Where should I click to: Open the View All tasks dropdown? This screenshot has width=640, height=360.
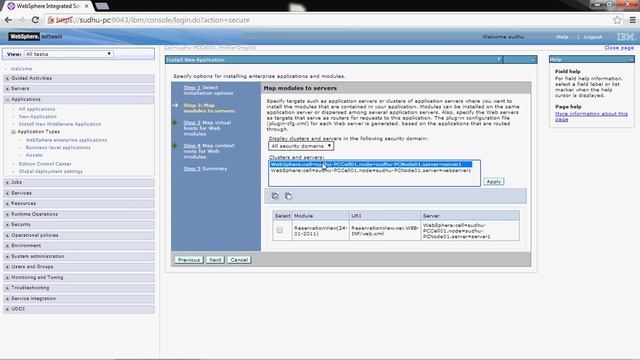[x=68, y=54]
